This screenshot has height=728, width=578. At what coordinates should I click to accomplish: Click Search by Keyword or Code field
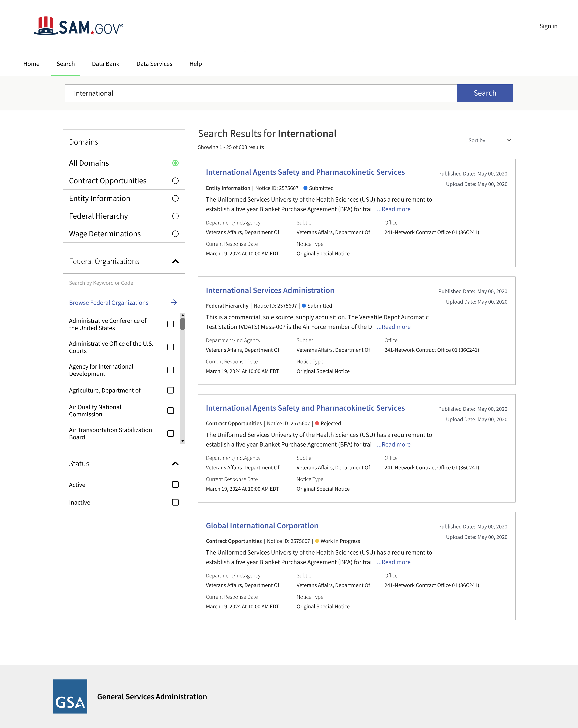(124, 283)
